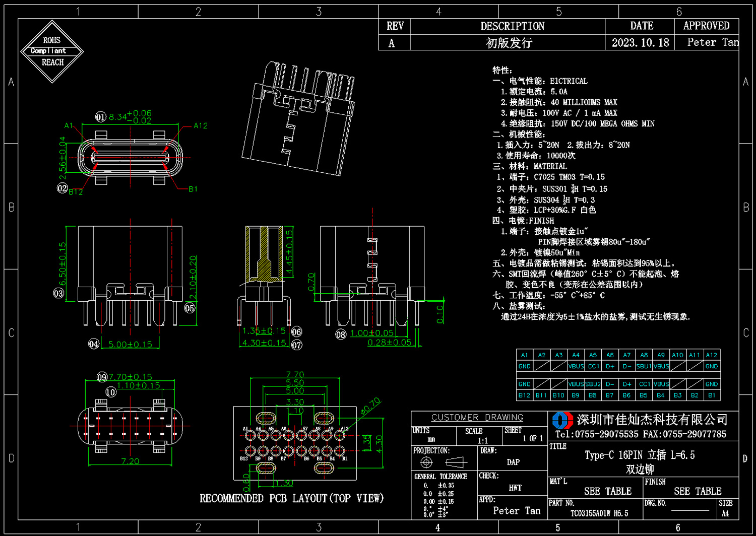Click the CUSTOMER DRAWING heading
This screenshot has height=536, width=756.
(477, 418)
